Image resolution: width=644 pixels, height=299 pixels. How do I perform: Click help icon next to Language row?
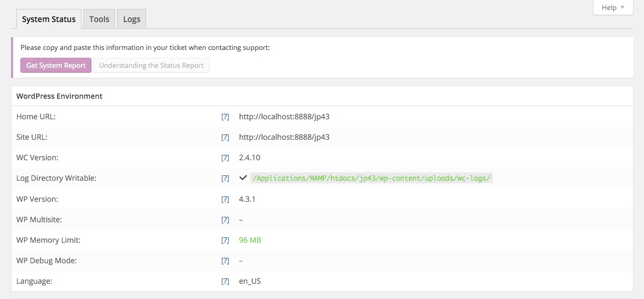coord(225,282)
